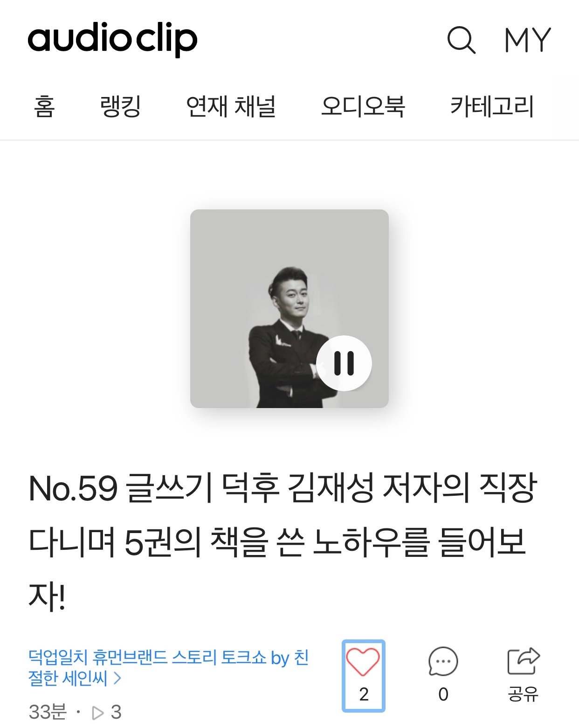Switch to the 랭킹 tab
This screenshot has height=728, width=579.
(120, 106)
